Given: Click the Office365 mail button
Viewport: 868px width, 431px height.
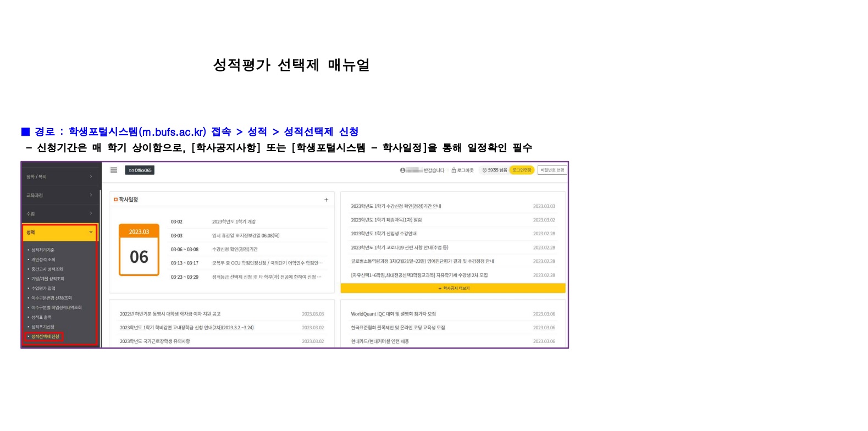Looking at the screenshot, I should (140, 170).
